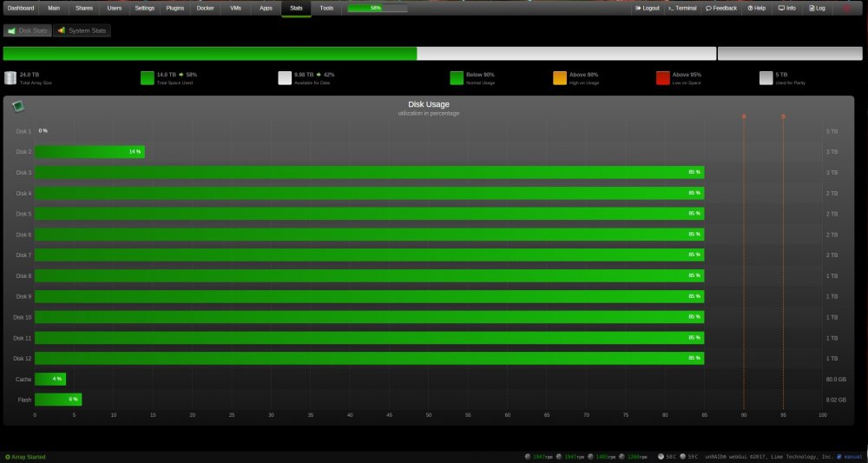The width and height of the screenshot is (868, 463).
Task: Click the Disk 8 label
Action: [23, 276]
